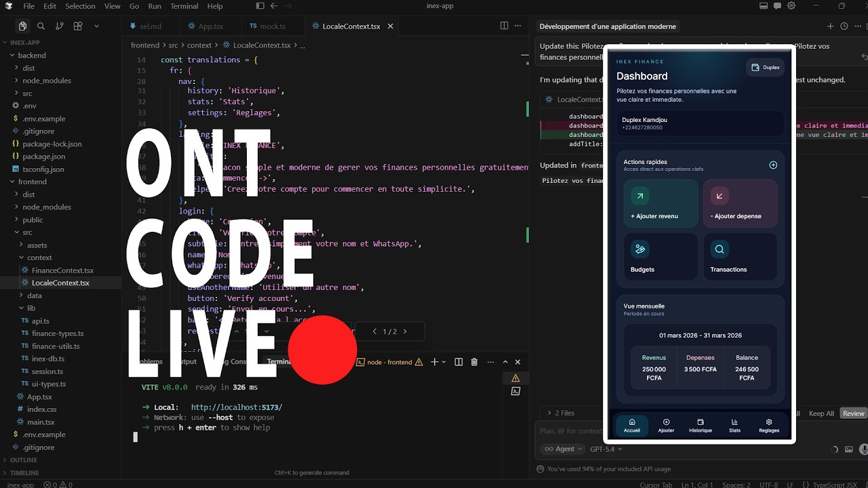Open the Search view icon
Viewport: 868px width, 488px height.
tap(41, 26)
